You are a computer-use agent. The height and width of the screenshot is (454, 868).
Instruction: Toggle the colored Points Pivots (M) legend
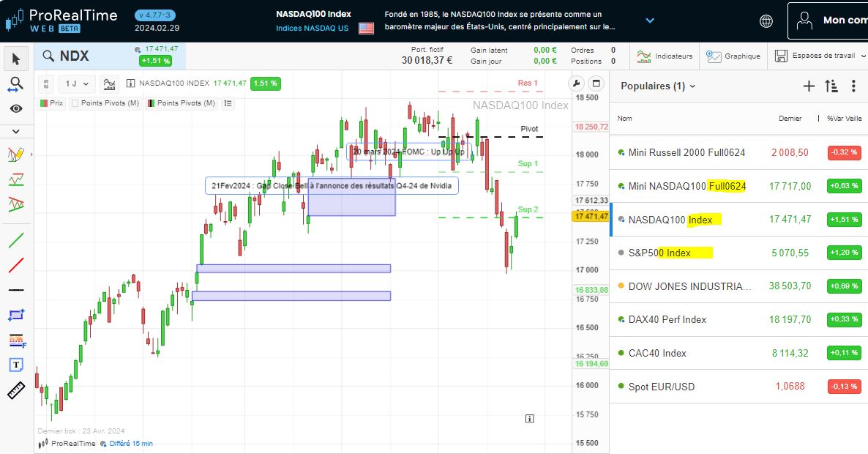(x=182, y=103)
